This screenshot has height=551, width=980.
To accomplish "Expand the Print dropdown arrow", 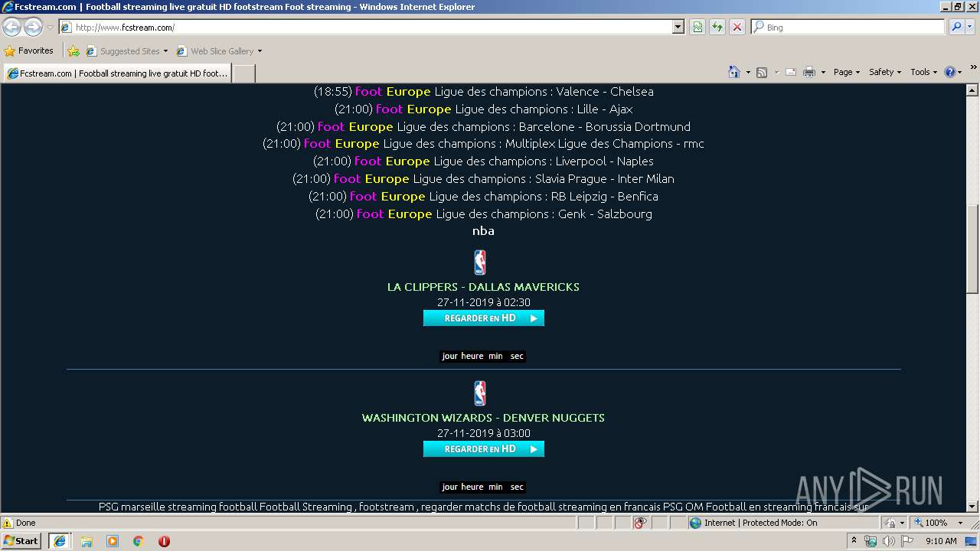I will click(x=823, y=72).
